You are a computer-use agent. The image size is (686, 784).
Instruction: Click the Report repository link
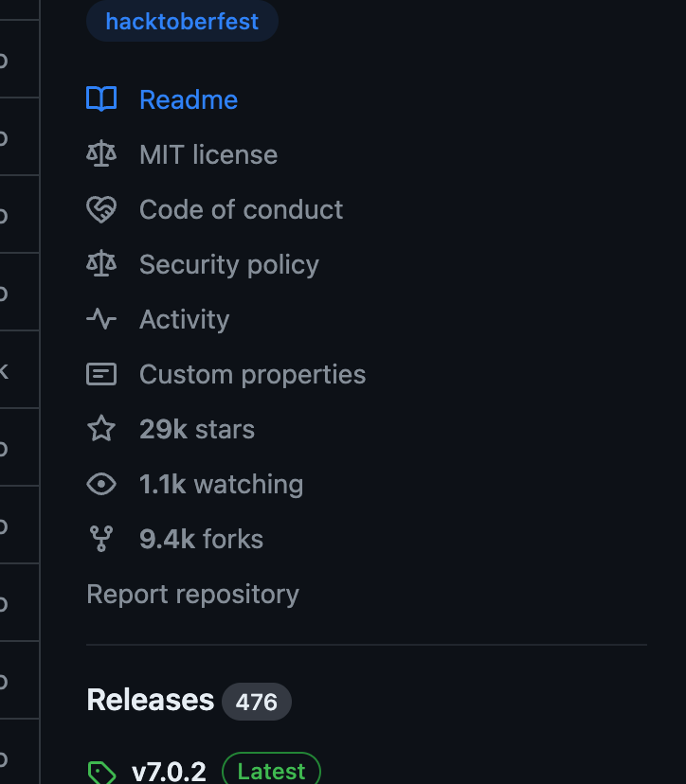(192, 595)
